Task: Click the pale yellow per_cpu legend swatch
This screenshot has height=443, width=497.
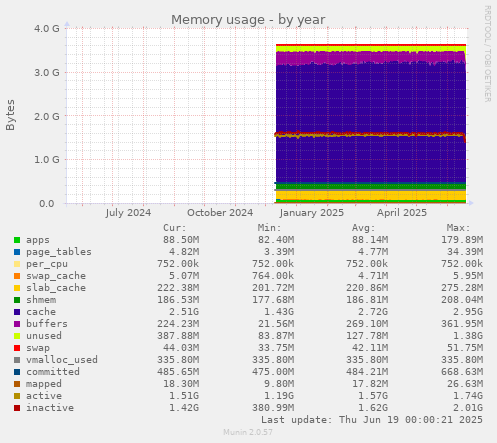Action: 17,264
